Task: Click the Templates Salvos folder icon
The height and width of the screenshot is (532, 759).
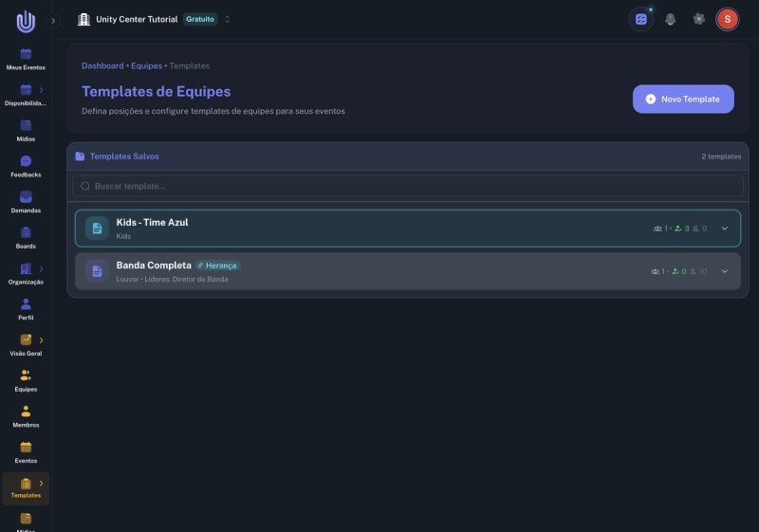Action: tap(80, 156)
